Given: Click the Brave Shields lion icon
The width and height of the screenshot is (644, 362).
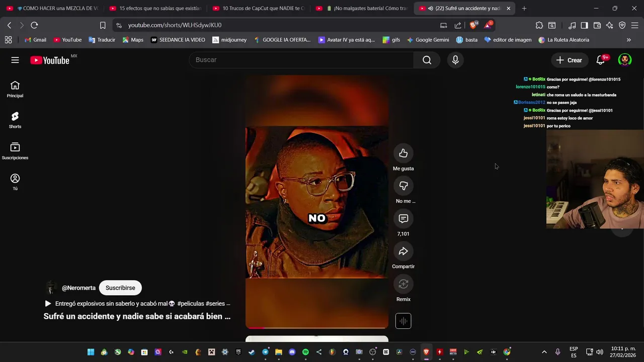Looking at the screenshot, I should click(473, 25).
